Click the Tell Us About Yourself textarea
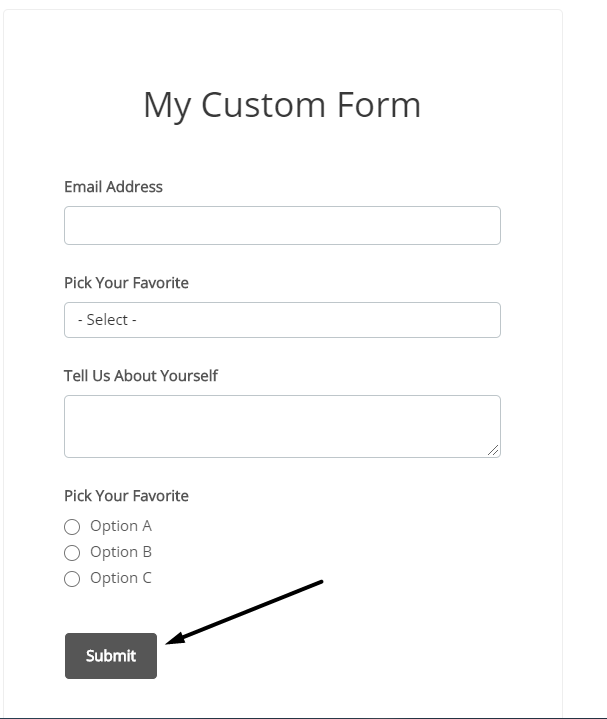 coord(282,426)
